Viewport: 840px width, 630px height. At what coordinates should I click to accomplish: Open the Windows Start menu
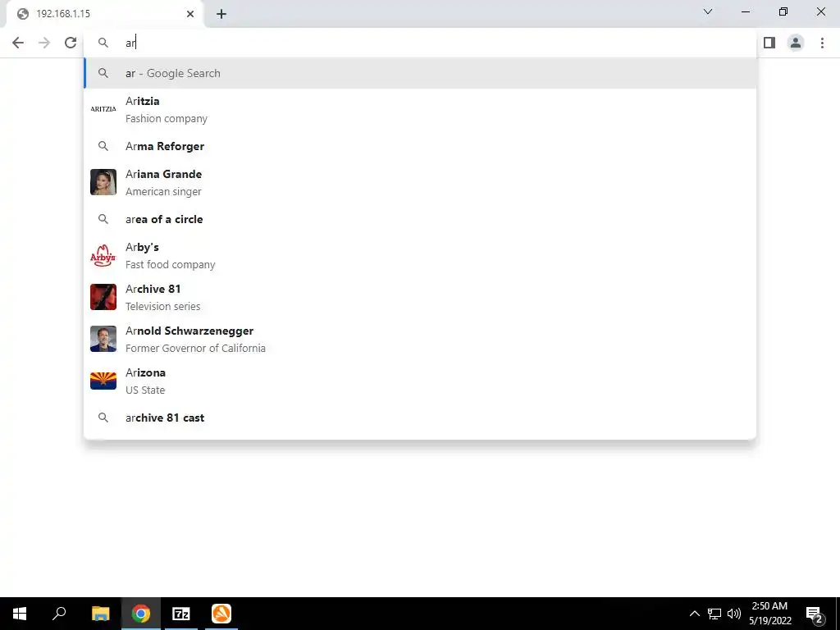pos(20,614)
